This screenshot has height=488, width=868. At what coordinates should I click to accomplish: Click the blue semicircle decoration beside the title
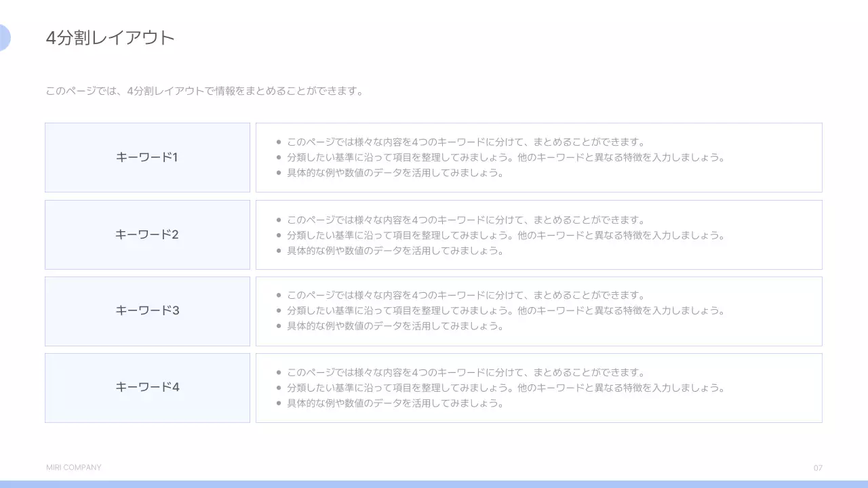pyautogui.click(x=4, y=37)
